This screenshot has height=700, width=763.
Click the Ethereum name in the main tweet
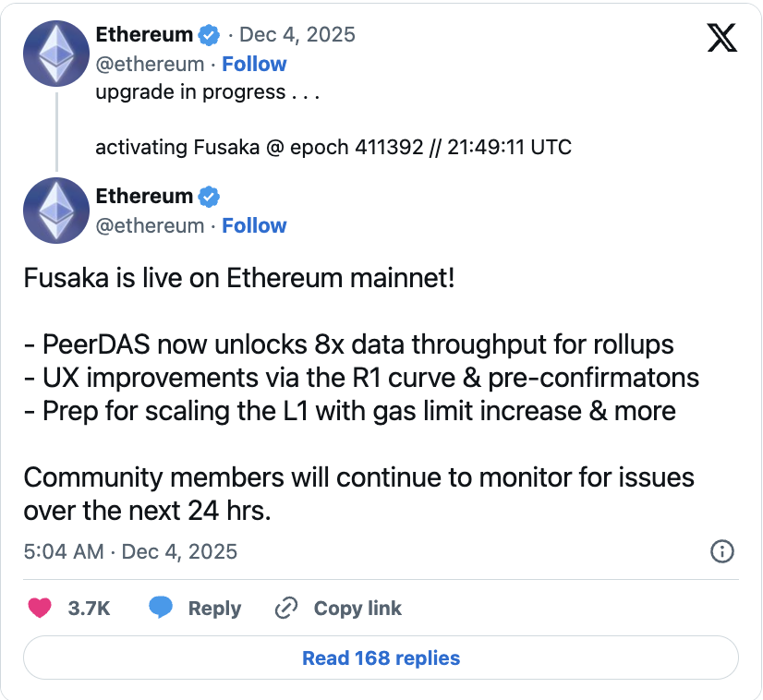coord(144,197)
